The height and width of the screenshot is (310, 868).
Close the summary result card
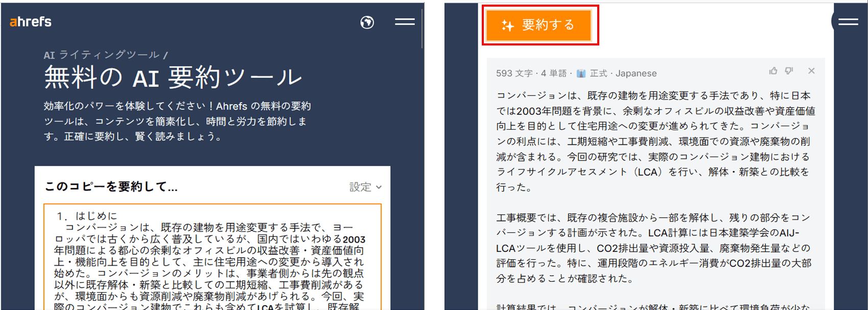click(811, 71)
